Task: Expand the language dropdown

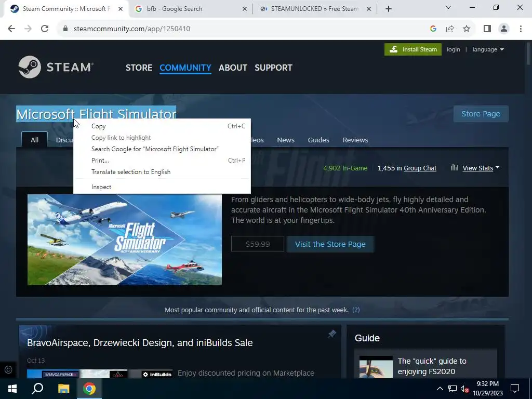Action: point(488,49)
